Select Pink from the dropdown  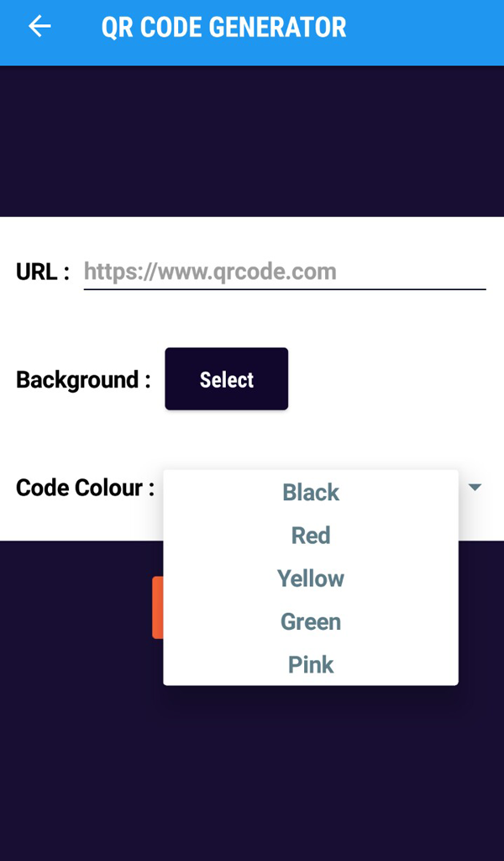(311, 665)
